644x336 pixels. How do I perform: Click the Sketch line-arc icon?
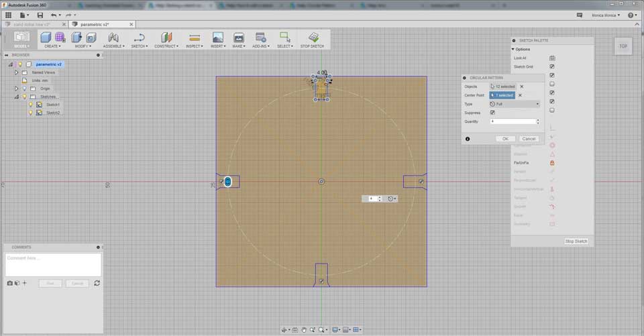140,38
